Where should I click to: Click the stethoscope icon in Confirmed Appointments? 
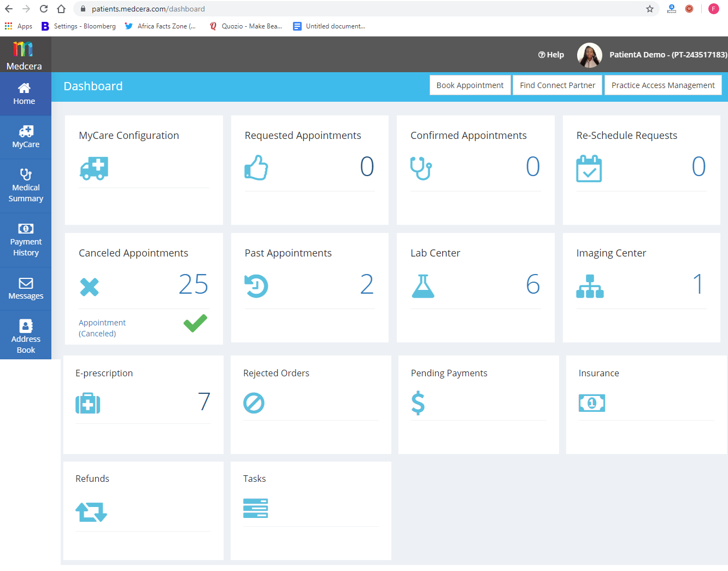[x=421, y=168]
